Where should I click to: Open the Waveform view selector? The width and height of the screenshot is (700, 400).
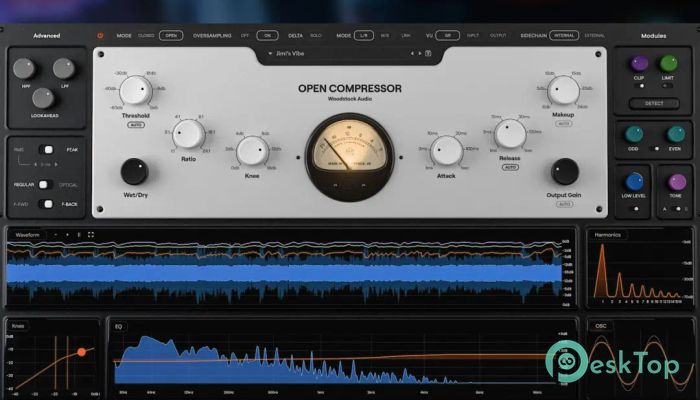30,235
